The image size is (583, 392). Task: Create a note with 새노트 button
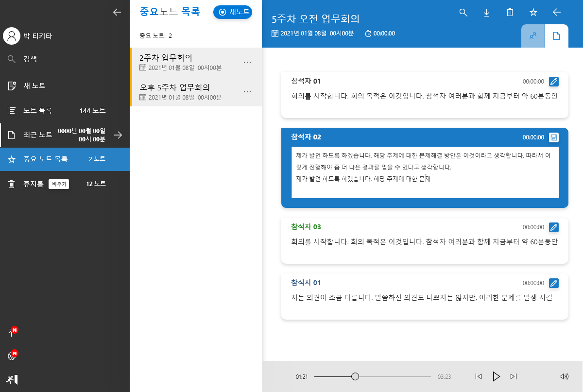(x=233, y=12)
